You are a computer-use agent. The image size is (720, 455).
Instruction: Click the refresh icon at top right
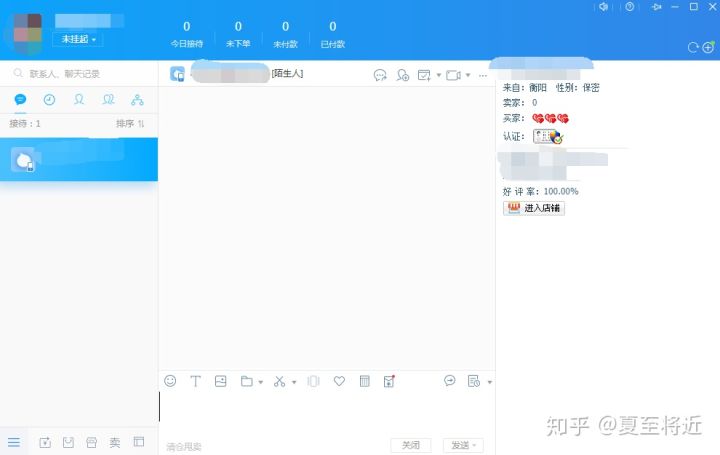693,47
